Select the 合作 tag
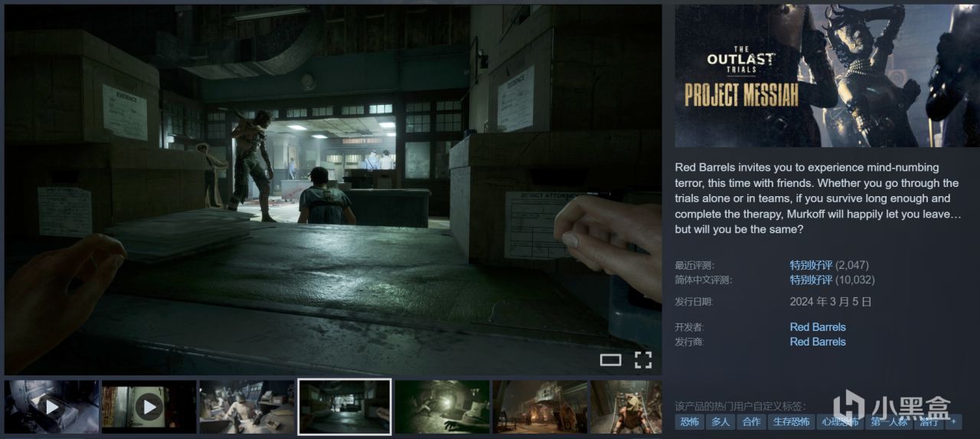980x439 pixels. tap(752, 422)
